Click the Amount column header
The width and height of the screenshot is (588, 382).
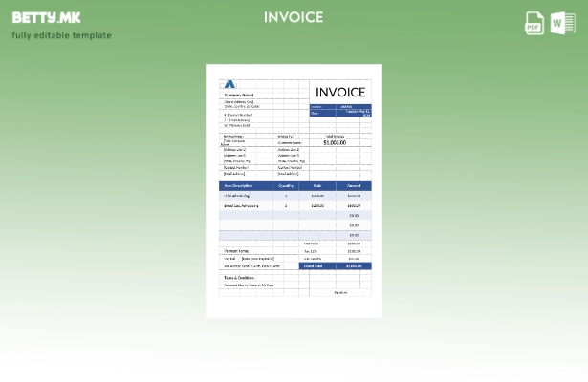point(354,185)
